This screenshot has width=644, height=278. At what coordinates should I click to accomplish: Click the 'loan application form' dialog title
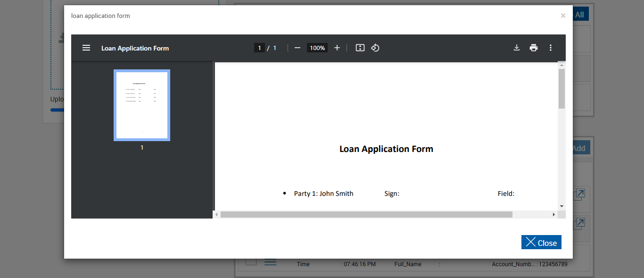[100, 16]
